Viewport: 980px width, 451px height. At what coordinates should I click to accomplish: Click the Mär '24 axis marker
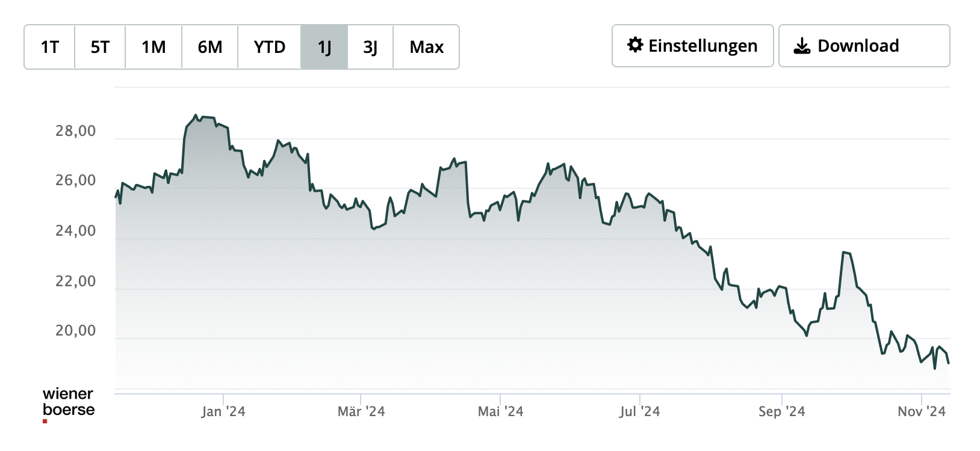click(361, 411)
